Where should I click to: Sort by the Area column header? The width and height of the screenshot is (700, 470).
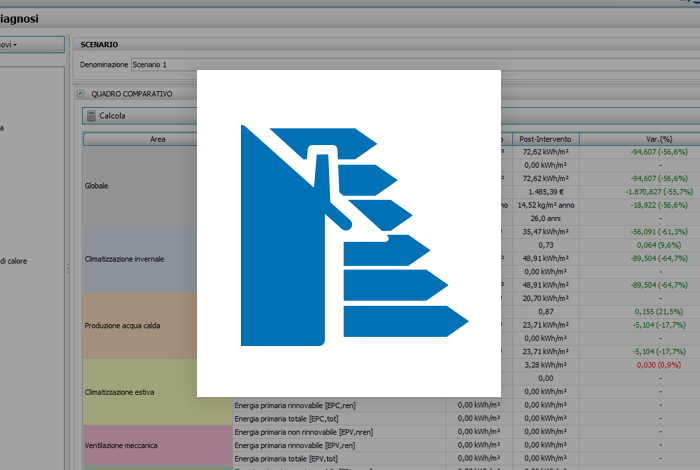point(157,139)
